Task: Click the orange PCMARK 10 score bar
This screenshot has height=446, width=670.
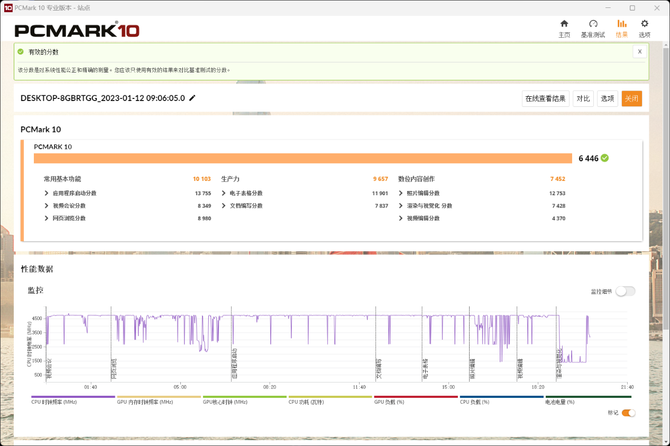Action: pos(303,158)
